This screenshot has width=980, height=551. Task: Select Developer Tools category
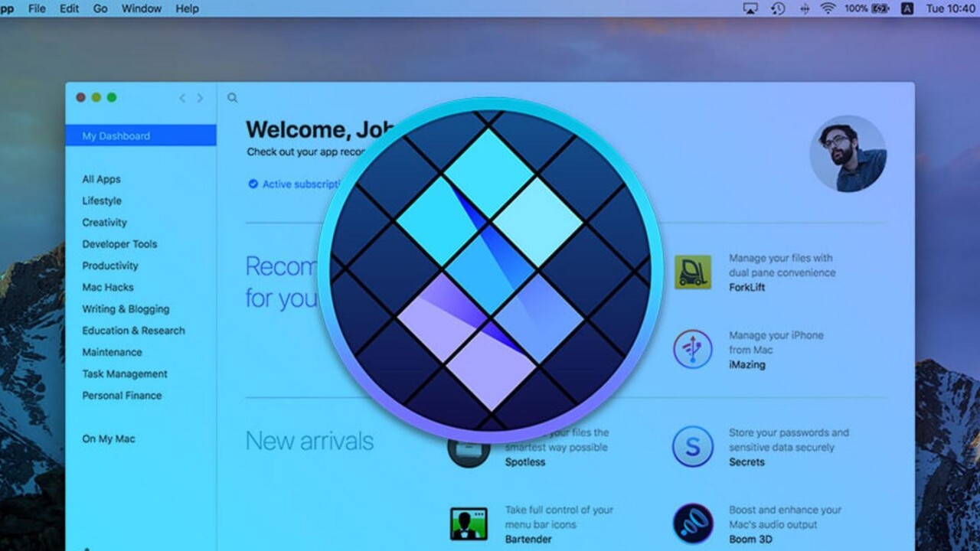[x=119, y=244]
